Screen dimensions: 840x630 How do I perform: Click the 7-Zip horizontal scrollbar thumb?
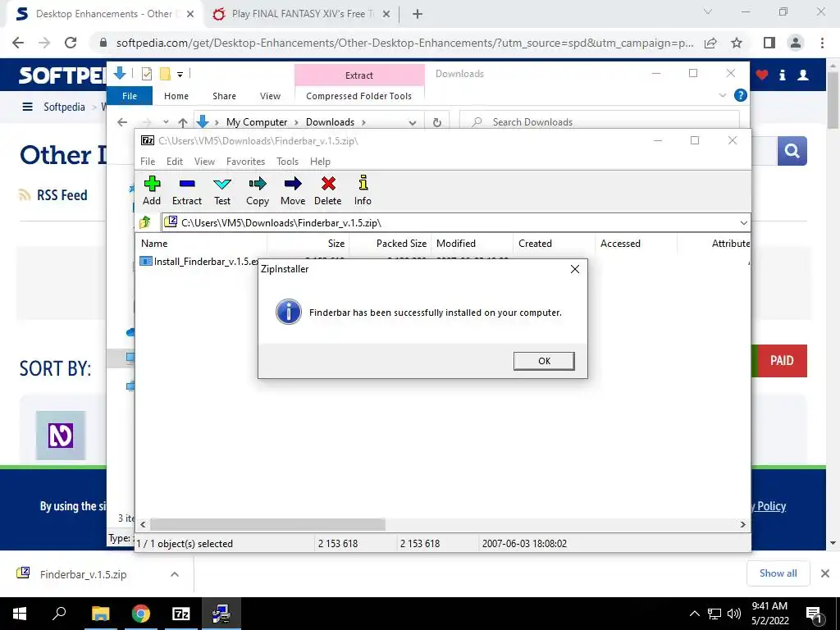point(267,524)
